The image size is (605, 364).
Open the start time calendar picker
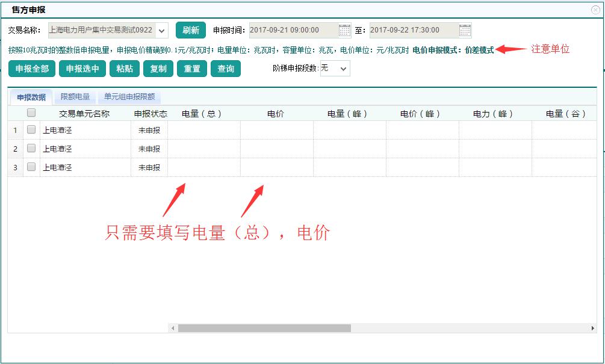click(344, 30)
